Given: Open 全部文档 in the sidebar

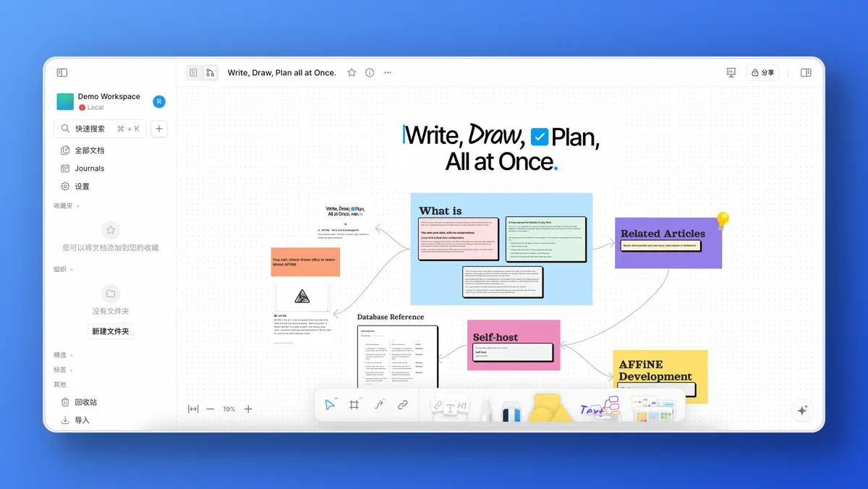Looking at the screenshot, I should [89, 150].
